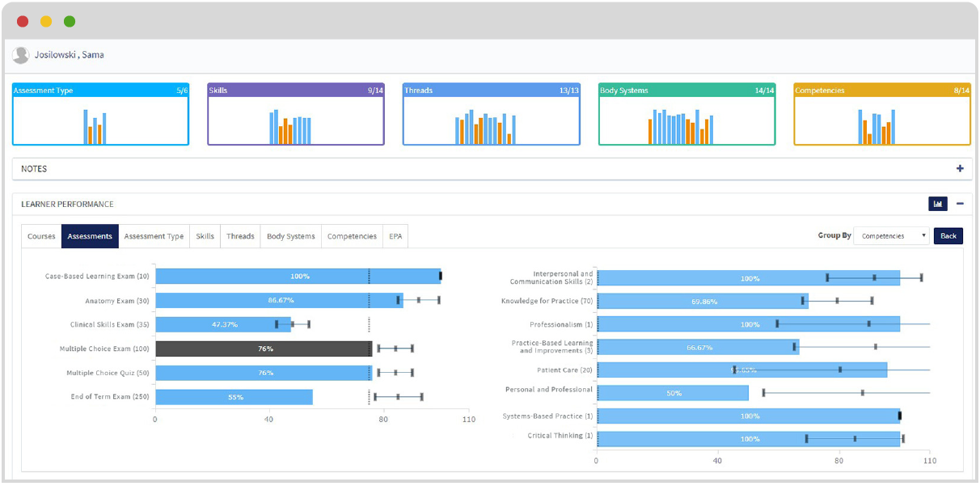
Task: Click the bar chart view icon in Learner Performance
Action: click(937, 204)
